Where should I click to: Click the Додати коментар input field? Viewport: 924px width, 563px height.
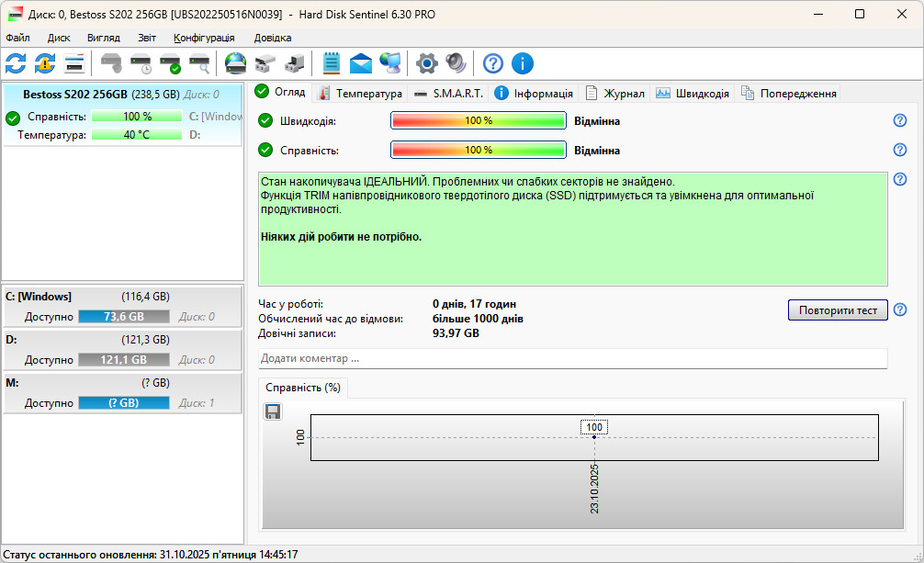pyautogui.click(x=573, y=358)
